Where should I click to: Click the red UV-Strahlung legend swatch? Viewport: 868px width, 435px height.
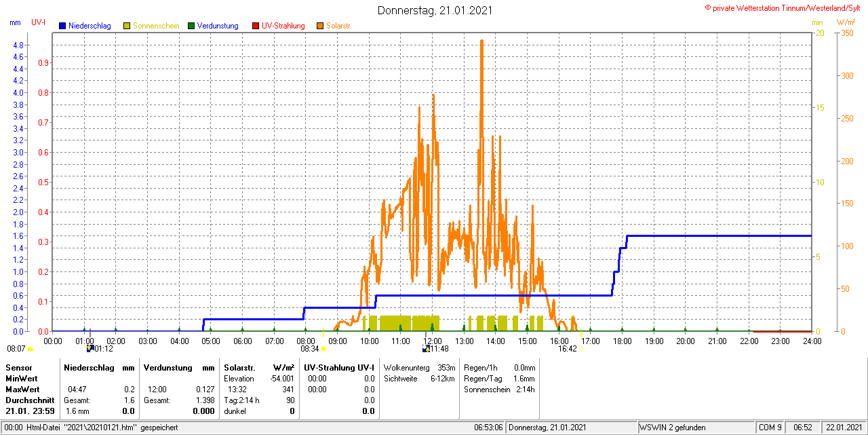coord(256,26)
